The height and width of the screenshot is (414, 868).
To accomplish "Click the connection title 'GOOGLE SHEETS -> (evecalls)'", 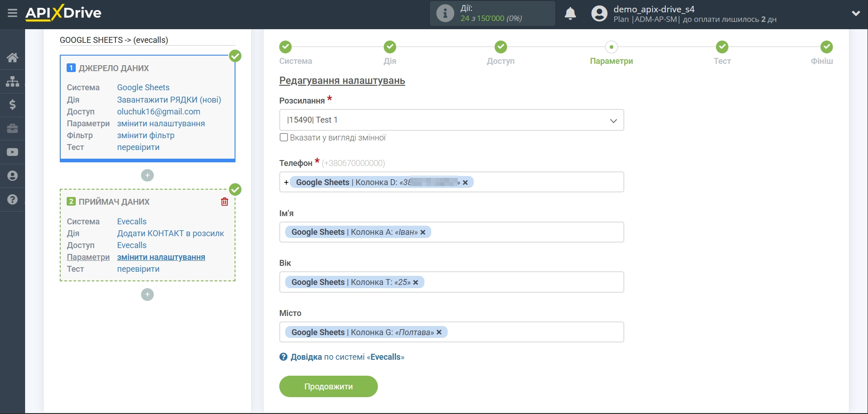I will coord(114,40).
